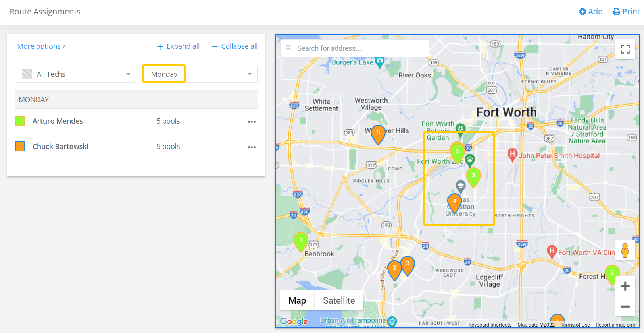
Task: Click Chuck Bartowski 5 pools count
Action: point(168,146)
